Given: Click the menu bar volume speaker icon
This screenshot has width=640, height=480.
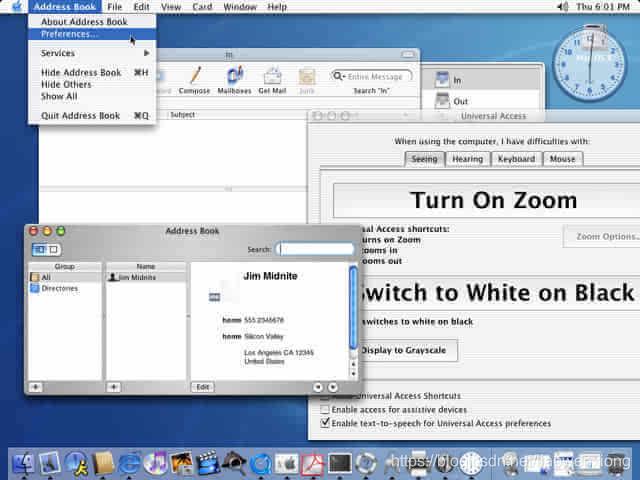Looking at the screenshot, I should click(x=563, y=7).
